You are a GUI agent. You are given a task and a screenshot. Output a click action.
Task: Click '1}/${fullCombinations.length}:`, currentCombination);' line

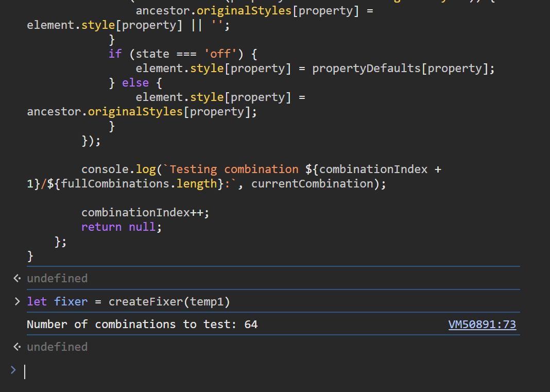click(206, 184)
